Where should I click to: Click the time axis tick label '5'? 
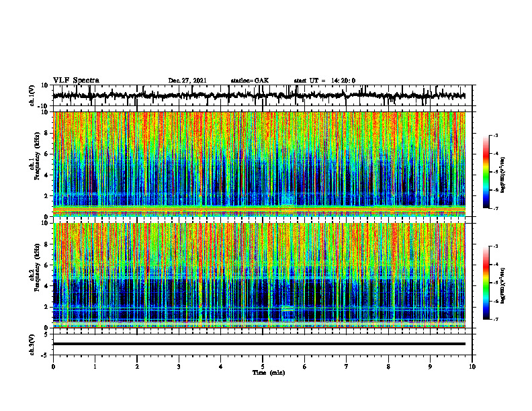click(263, 367)
